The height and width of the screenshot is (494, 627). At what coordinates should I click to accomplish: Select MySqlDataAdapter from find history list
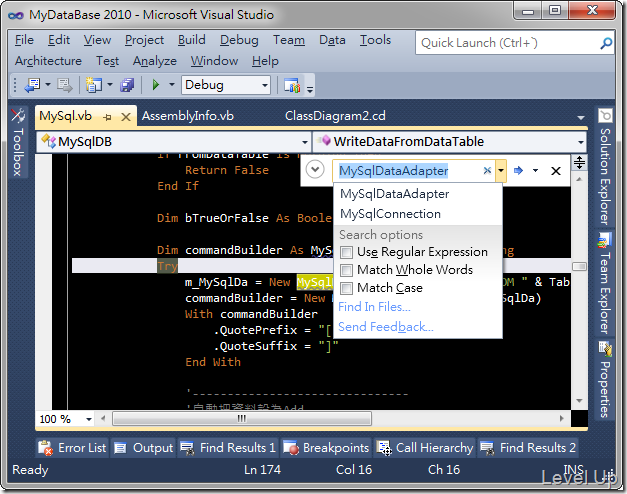(x=418, y=194)
